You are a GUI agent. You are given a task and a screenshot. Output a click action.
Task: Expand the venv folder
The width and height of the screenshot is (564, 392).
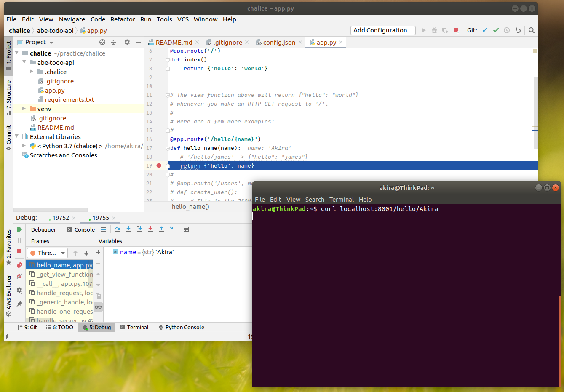pyautogui.click(x=24, y=109)
